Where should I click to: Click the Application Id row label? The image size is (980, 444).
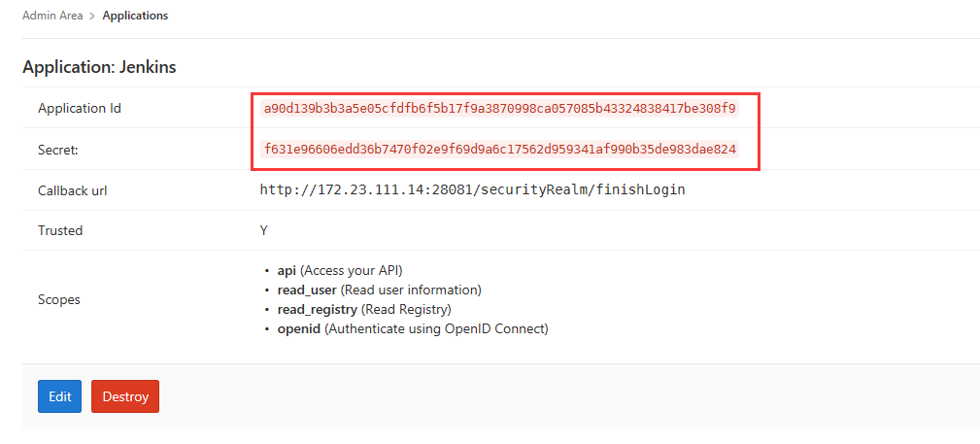point(80,109)
